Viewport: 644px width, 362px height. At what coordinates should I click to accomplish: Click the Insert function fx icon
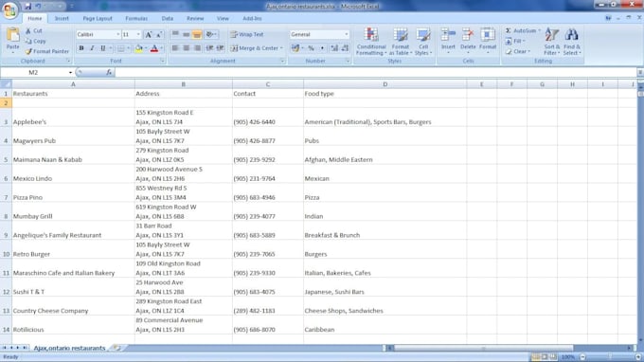pos(108,72)
